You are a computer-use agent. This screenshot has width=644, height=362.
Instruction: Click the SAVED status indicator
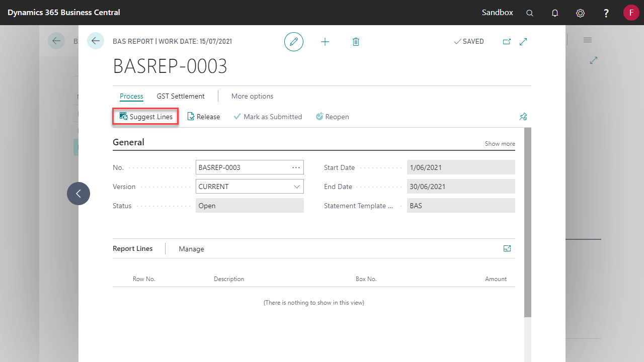(x=469, y=42)
